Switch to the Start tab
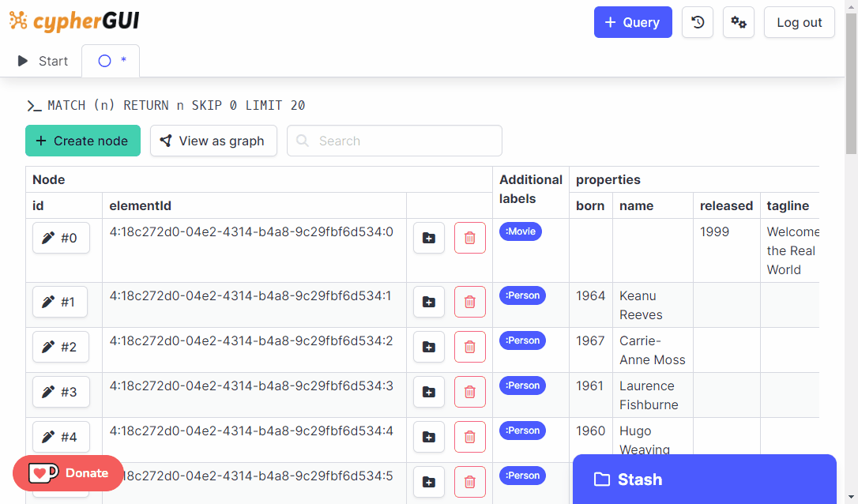858x504 pixels. (x=43, y=60)
